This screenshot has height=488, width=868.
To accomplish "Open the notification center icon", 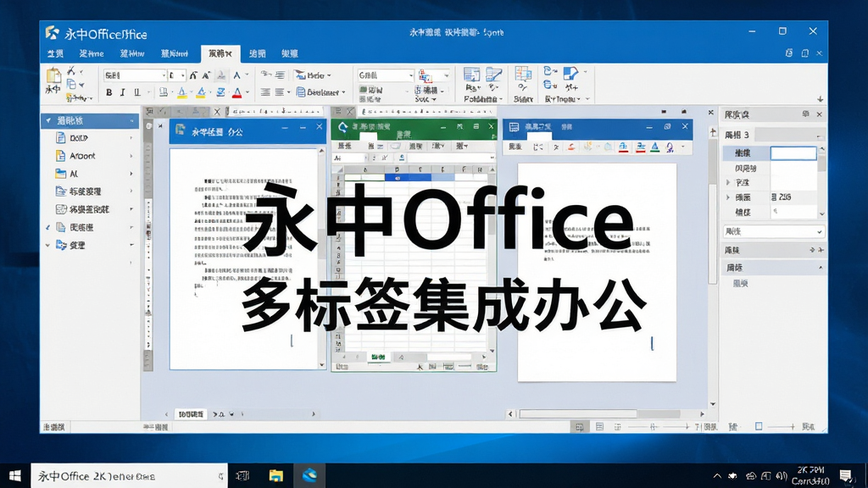I will click(x=845, y=476).
